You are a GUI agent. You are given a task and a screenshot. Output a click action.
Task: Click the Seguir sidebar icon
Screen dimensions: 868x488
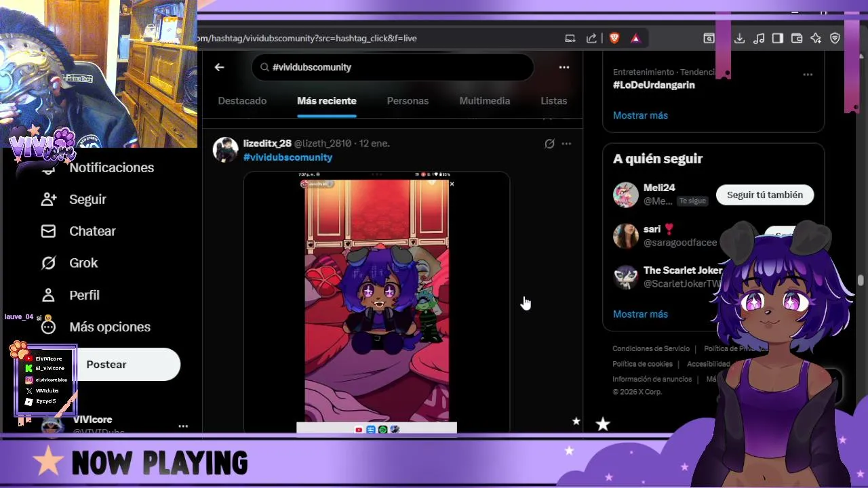click(49, 199)
